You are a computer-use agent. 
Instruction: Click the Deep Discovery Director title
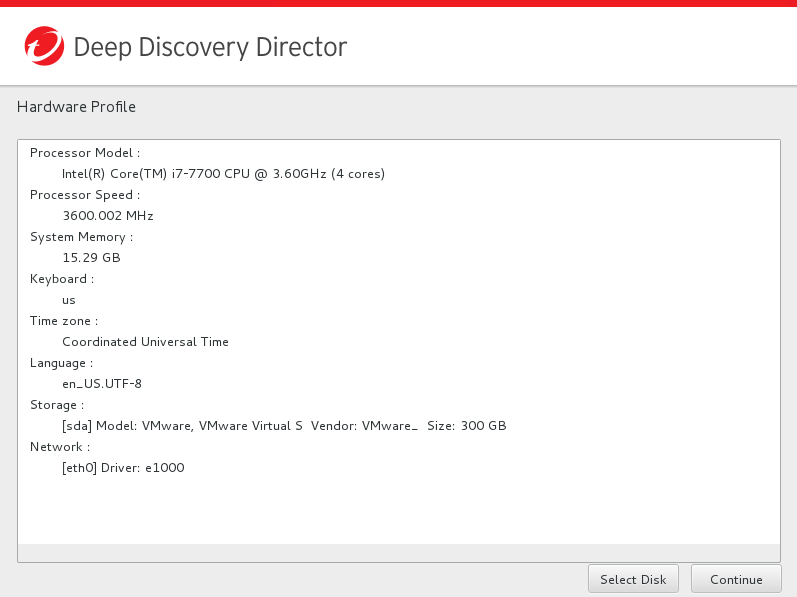(210, 46)
